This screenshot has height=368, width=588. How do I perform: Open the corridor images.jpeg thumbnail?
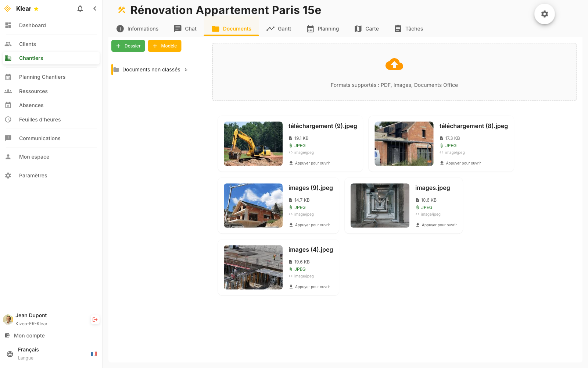pos(380,205)
